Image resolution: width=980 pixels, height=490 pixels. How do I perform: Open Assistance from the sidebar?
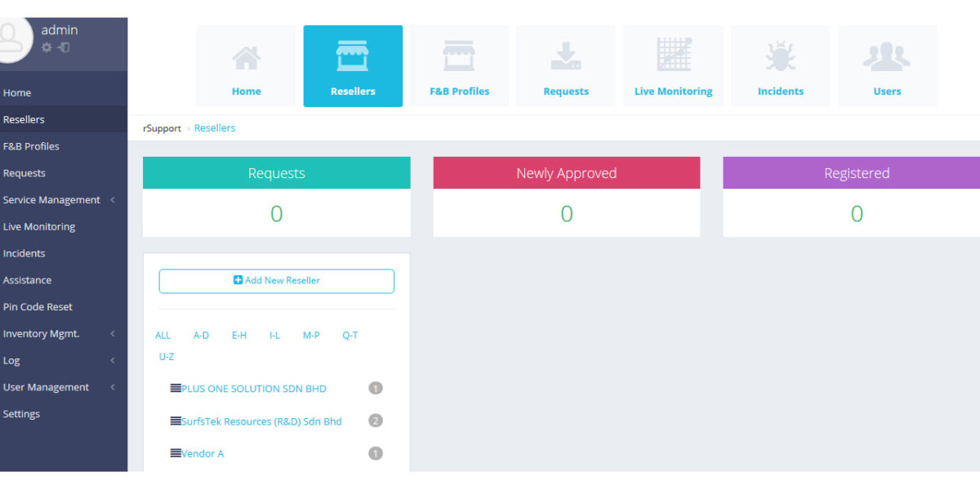[27, 280]
